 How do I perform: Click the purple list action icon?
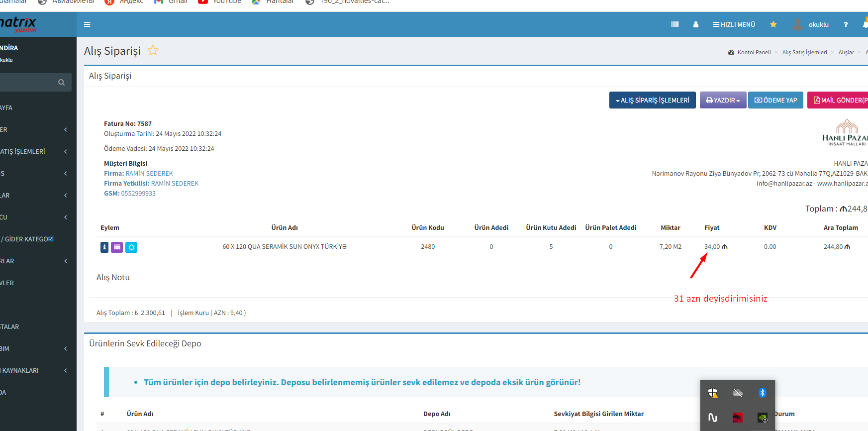tap(117, 247)
